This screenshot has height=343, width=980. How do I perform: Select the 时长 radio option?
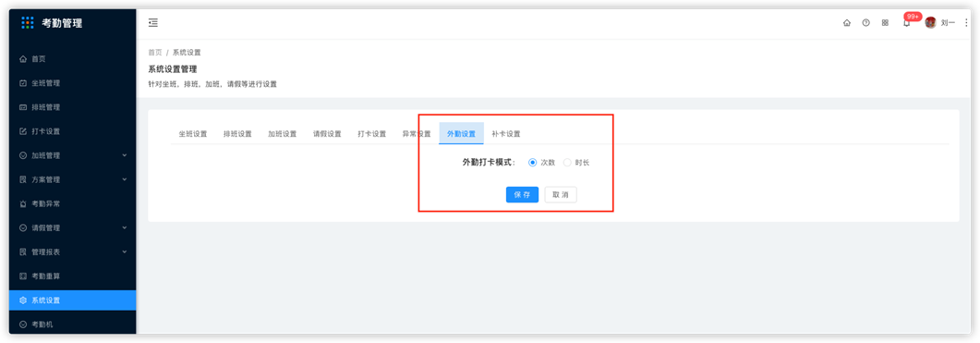567,162
